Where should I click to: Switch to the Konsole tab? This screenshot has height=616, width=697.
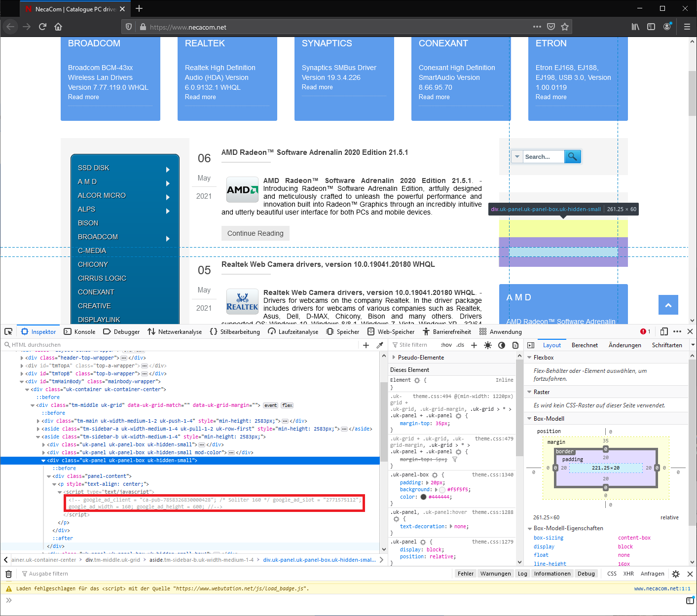tap(79, 331)
